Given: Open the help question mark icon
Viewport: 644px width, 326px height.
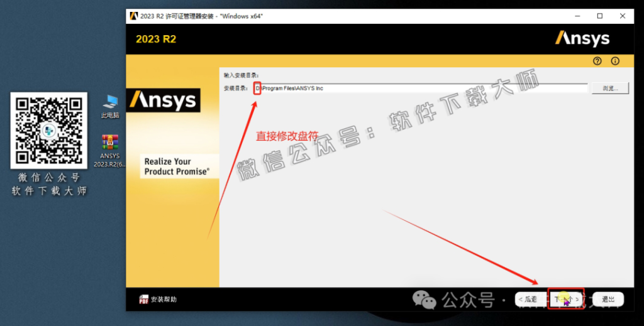Looking at the screenshot, I should tap(597, 61).
